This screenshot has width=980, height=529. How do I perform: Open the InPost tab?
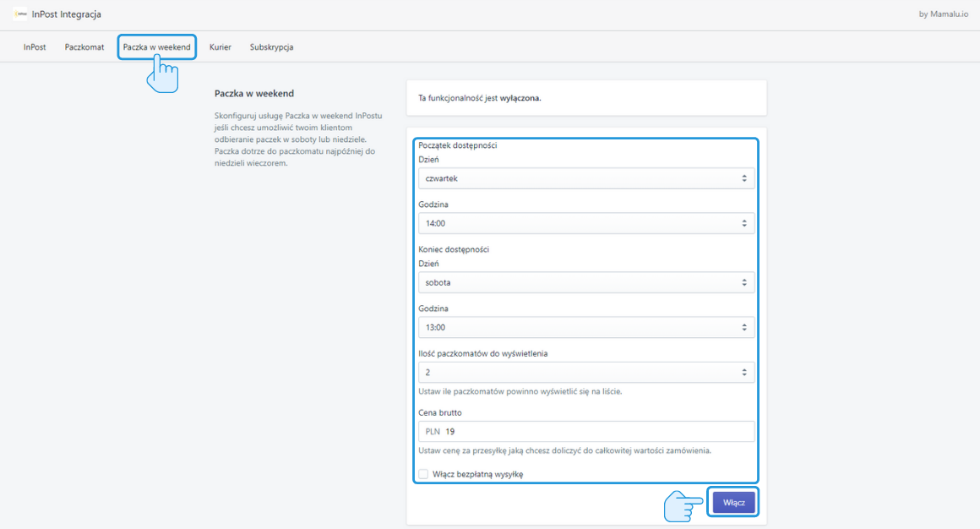pos(35,46)
